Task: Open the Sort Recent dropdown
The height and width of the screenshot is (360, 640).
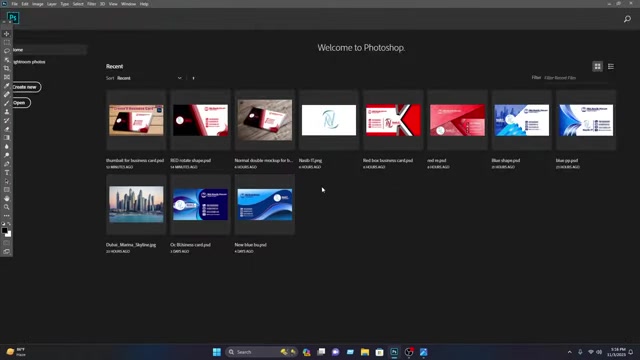Action: tap(149, 78)
